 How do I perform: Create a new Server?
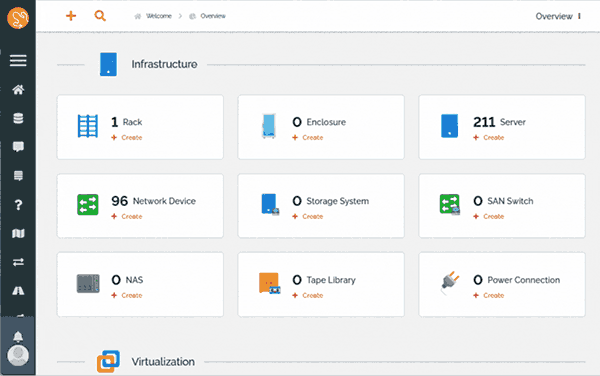pyautogui.click(x=489, y=138)
